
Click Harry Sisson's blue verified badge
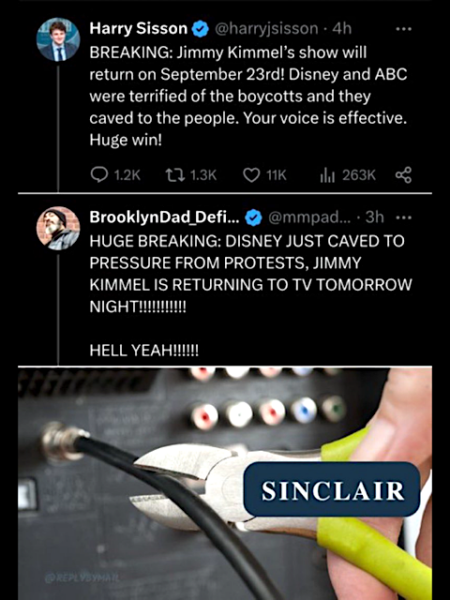click(200, 29)
